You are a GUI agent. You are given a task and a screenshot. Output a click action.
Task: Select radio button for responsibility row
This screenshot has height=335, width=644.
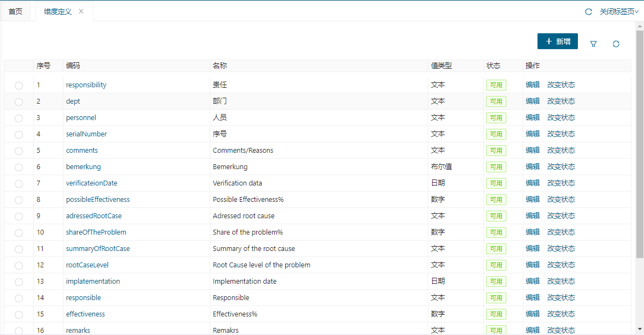point(19,86)
